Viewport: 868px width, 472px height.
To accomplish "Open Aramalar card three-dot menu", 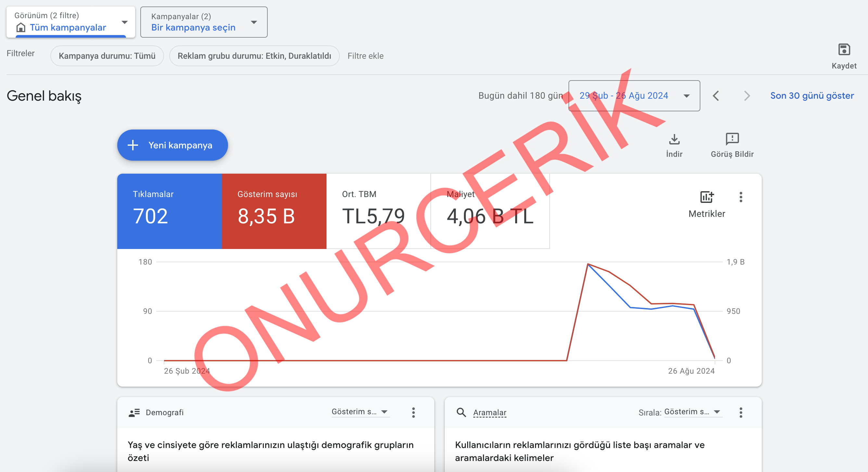I will pyautogui.click(x=741, y=412).
